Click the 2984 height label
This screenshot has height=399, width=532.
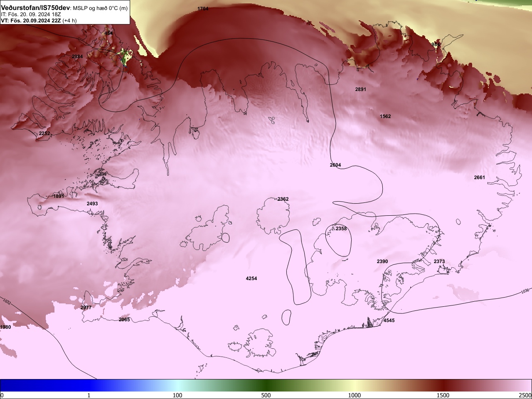click(77, 57)
